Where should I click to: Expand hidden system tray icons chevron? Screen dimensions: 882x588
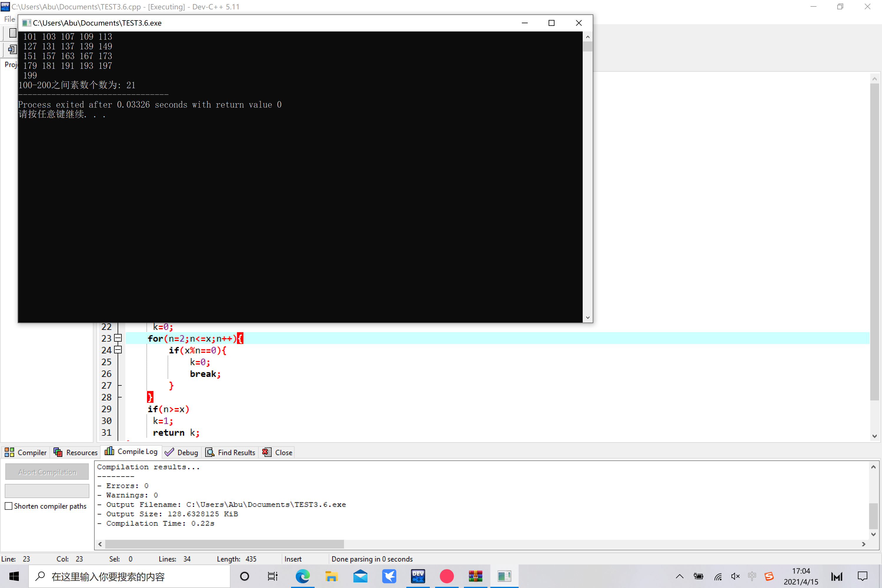coord(679,576)
